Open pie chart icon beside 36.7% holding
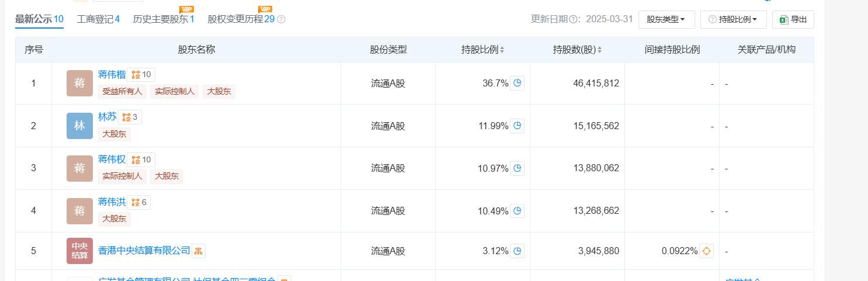The image size is (868, 281). pos(517,83)
